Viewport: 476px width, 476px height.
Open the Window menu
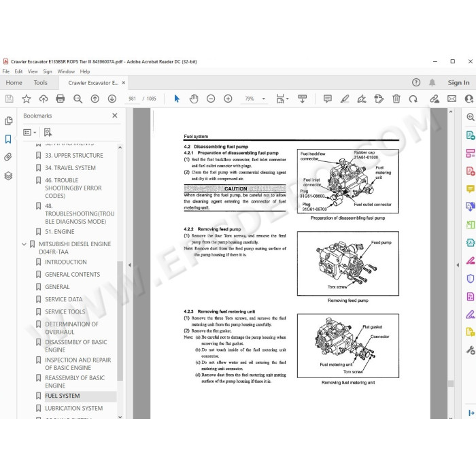(x=66, y=71)
